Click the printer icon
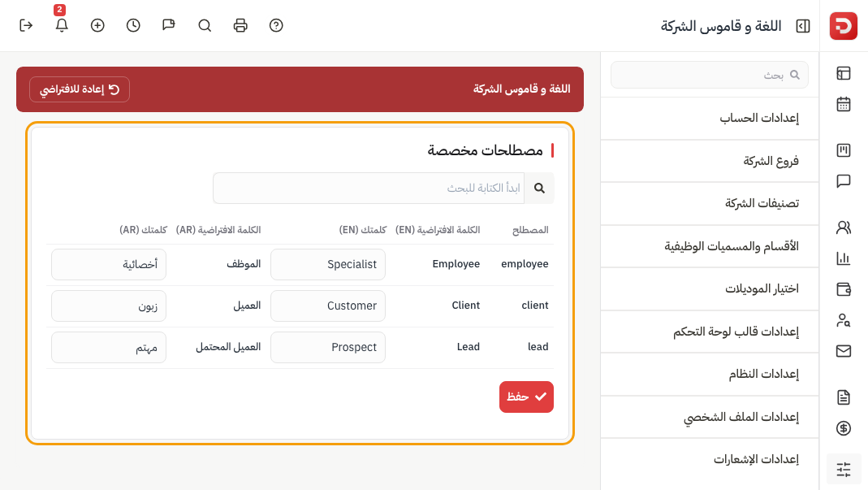This screenshot has width=868, height=490. (240, 25)
